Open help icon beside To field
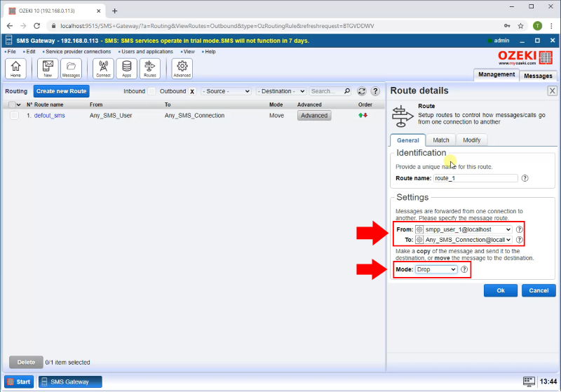561x392 pixels. click(x=519, y=240)
